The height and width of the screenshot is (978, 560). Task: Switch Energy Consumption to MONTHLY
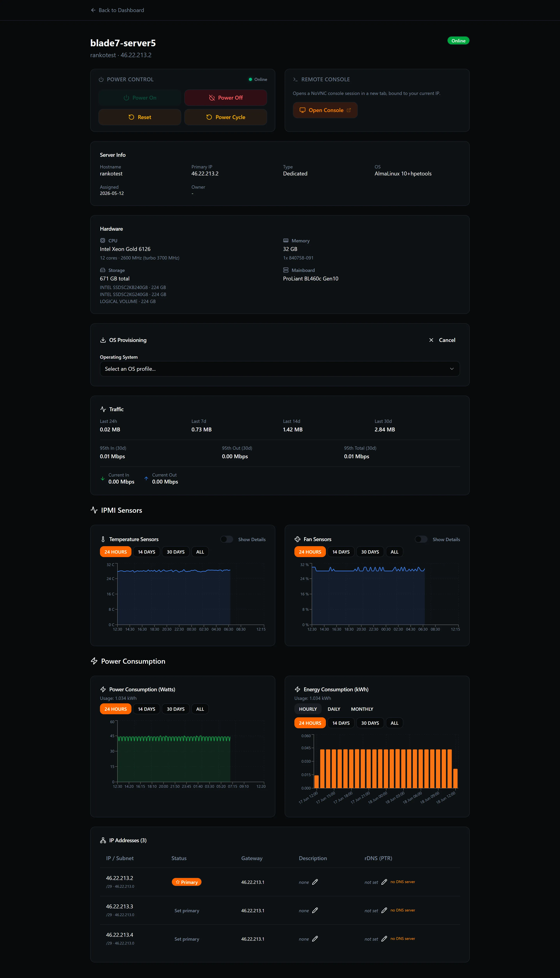point(362,709)
